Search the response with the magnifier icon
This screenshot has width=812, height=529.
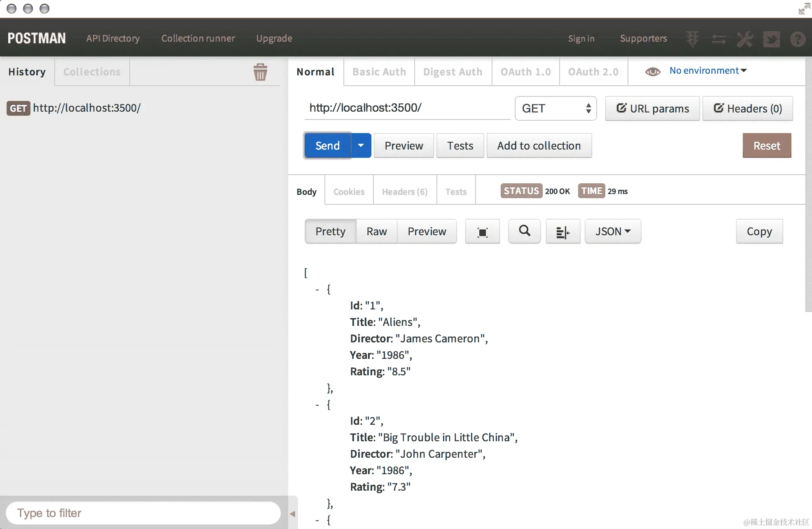(524, 231)
